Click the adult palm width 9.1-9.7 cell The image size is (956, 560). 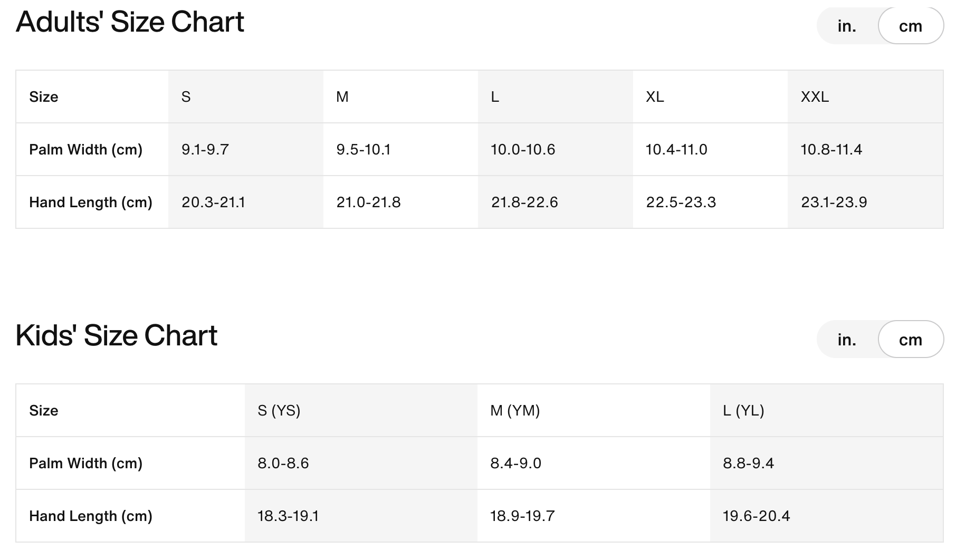point(205,149)
